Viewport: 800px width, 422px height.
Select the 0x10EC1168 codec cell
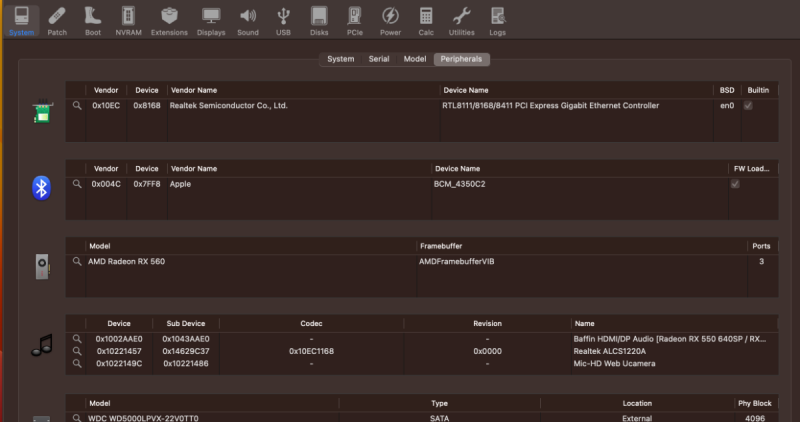(x=311, y=351)
